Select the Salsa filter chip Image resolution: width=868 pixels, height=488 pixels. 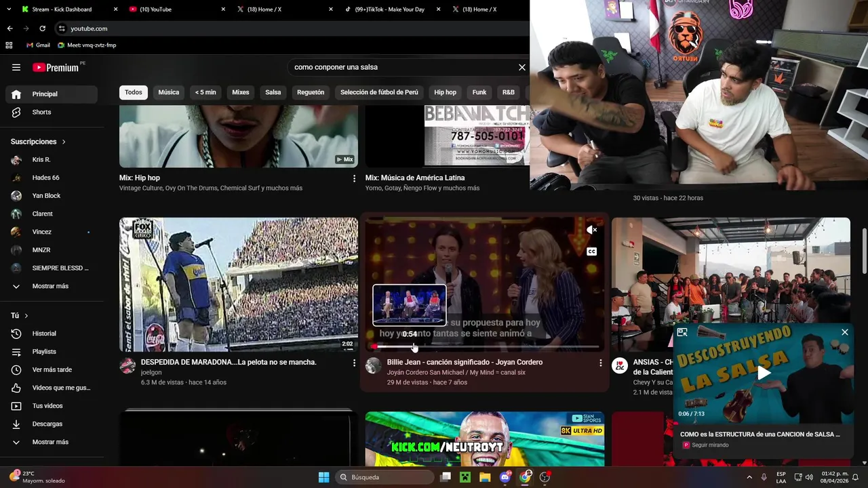click(273, 92)
